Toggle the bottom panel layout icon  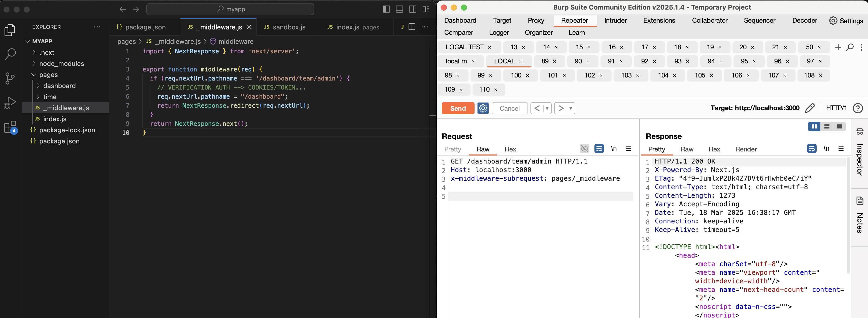click(399, 9)
